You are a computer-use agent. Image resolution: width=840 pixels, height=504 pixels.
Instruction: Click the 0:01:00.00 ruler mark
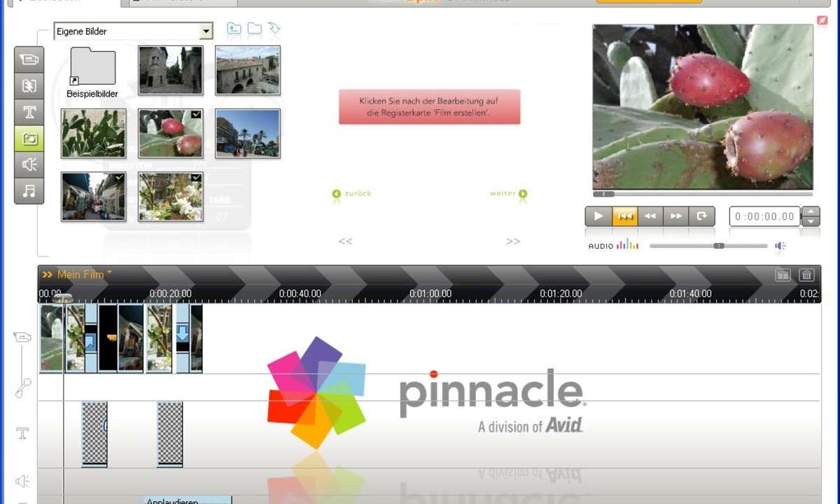click(x=430, y=293)
